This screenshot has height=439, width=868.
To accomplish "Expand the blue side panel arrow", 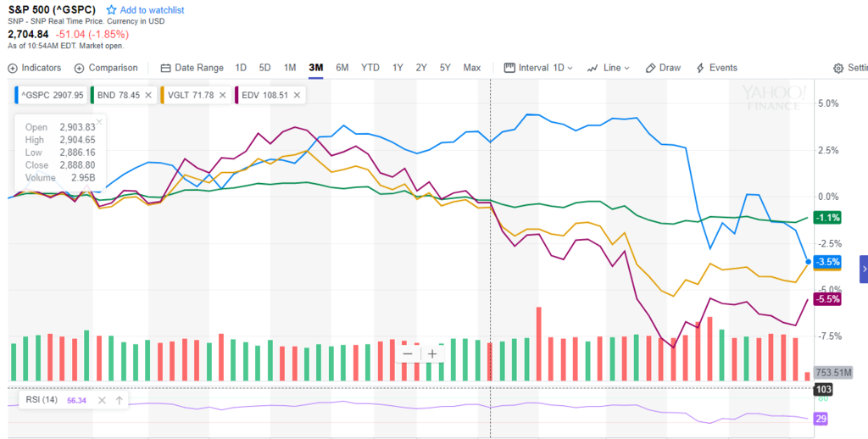I will pyautogui.click(x=864, y=269).
